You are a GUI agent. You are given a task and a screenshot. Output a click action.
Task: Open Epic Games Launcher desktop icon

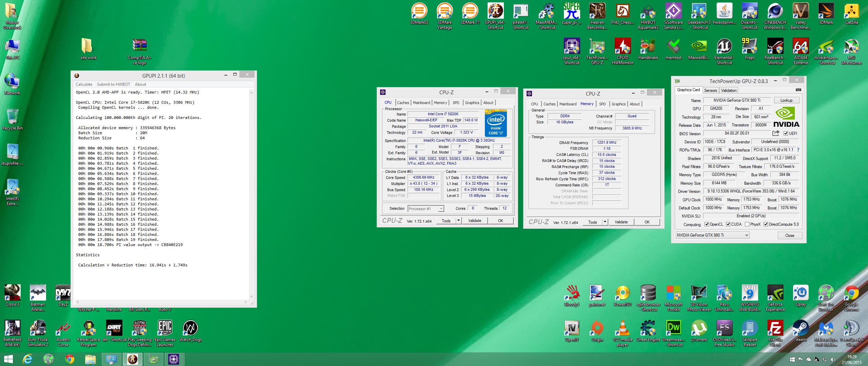coord(165,333)
